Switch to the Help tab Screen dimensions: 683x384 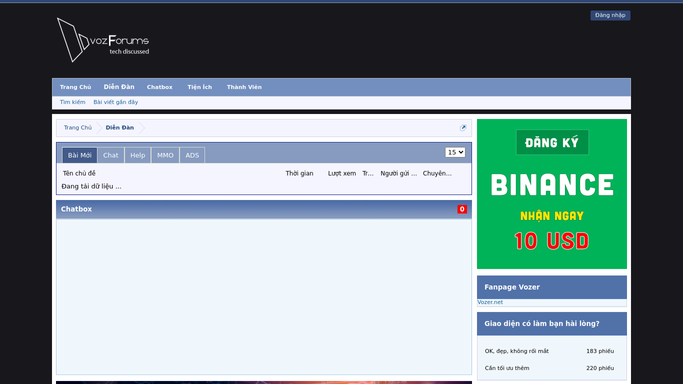click(x=138, y=155)
